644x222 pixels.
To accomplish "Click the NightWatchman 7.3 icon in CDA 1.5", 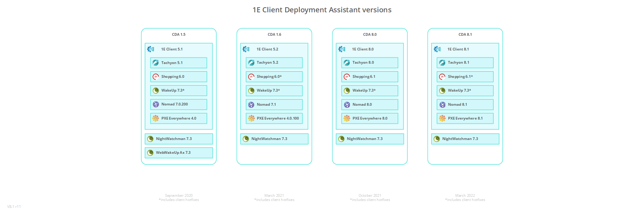I will point(150,139).
